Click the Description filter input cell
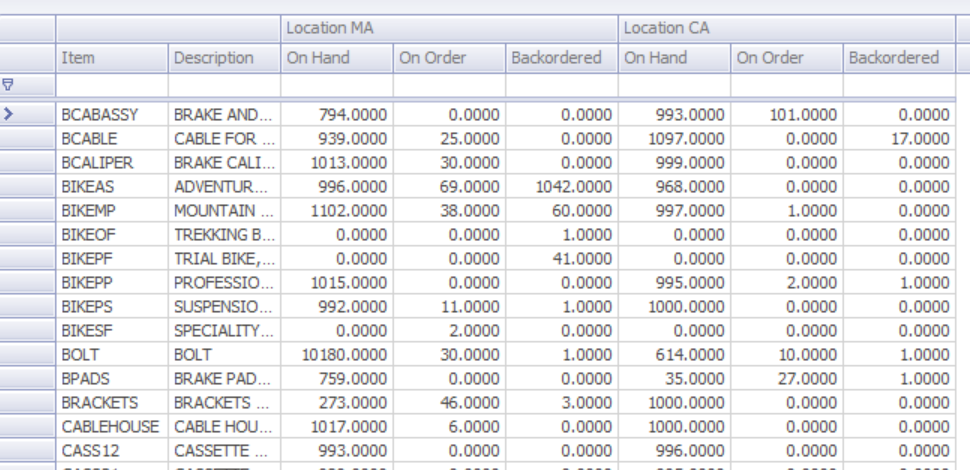Image resolution: width=970 pixels, height=470 pixels. pyautogui.click(x=225, y=85)
